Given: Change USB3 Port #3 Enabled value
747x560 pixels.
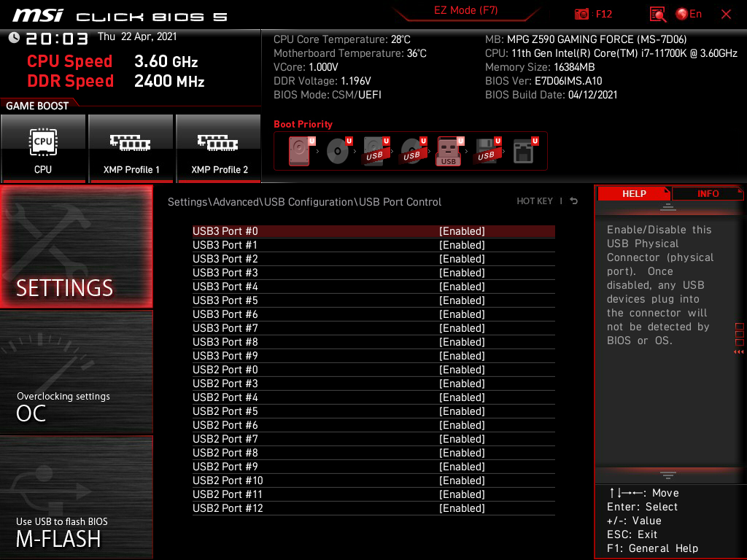Looking at the screenshot, I should tap(462, 273).
